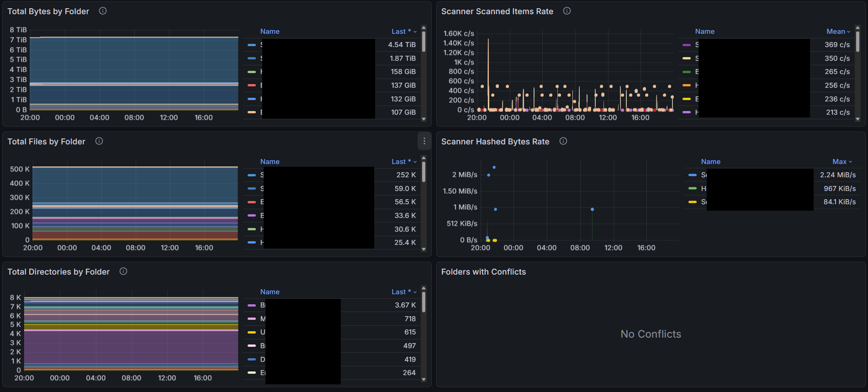Click Name header in Total Files legend
This screenshot has width=868, height=392.
point(270,162)
